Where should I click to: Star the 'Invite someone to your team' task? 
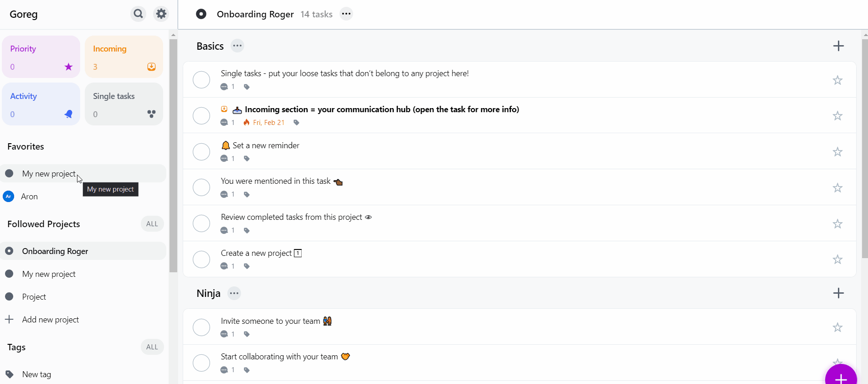click(x=837, y=327)
